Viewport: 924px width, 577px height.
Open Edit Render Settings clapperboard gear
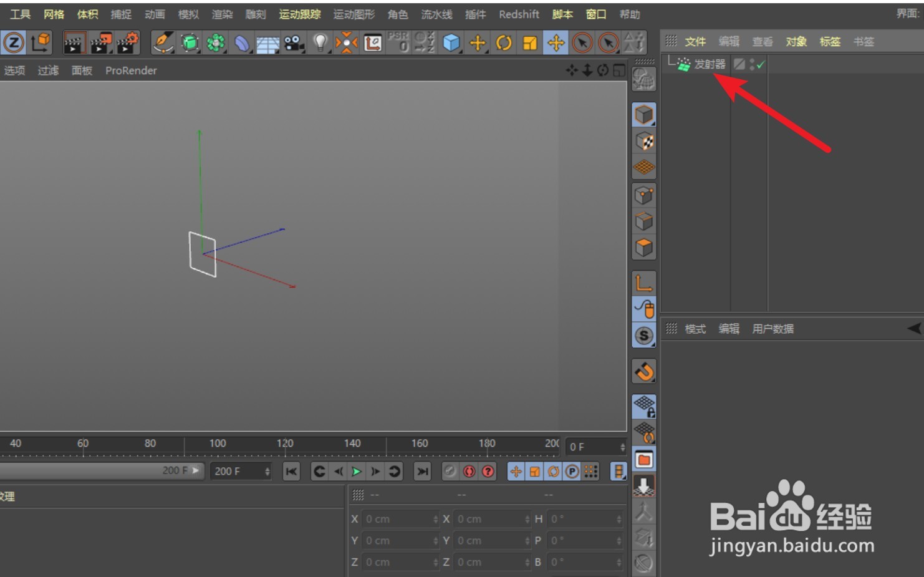[127, 43]
